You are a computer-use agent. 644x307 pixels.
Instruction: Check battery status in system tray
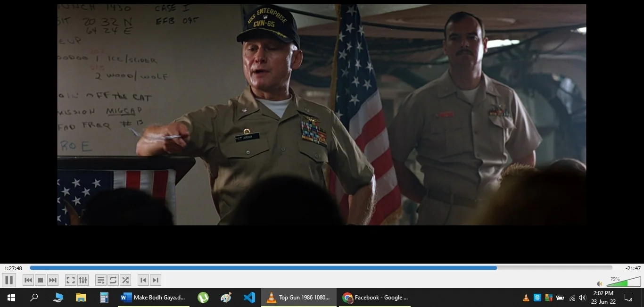point(560,298)
